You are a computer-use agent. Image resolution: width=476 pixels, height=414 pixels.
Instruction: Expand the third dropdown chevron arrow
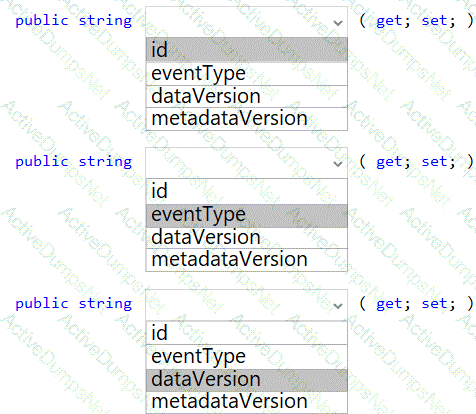(x=338, y=306)
